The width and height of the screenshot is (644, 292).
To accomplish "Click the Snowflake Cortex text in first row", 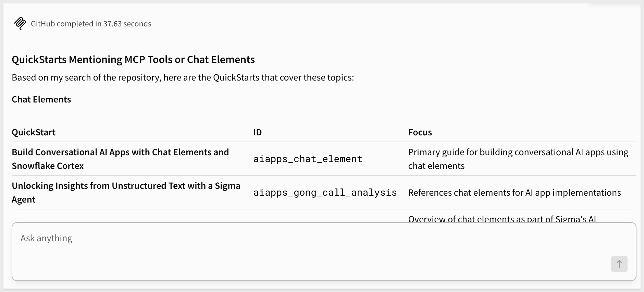I will tap(48, 166).
